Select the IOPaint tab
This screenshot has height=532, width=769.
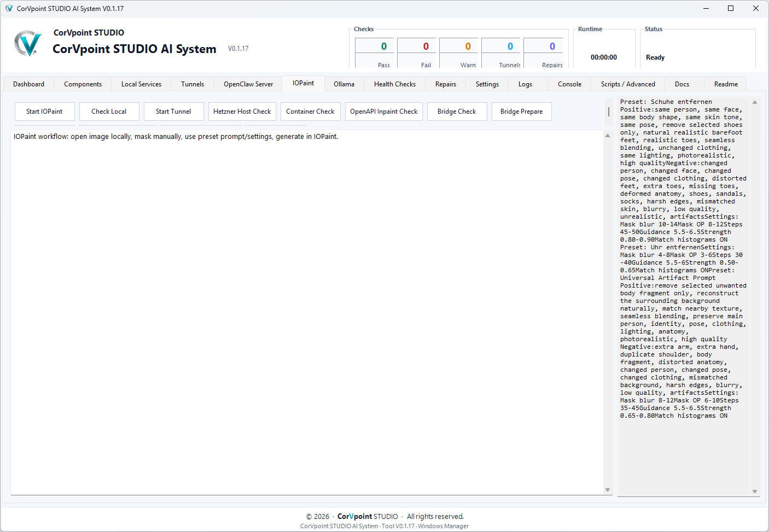[x=303, y=83]
